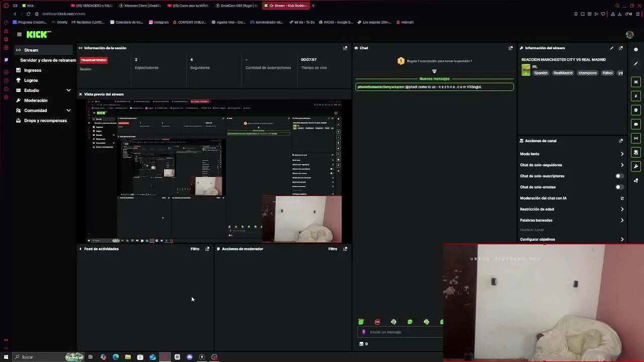Open Restricción de edad chevron
The image size is (644, 362).
tap(622, 209)
